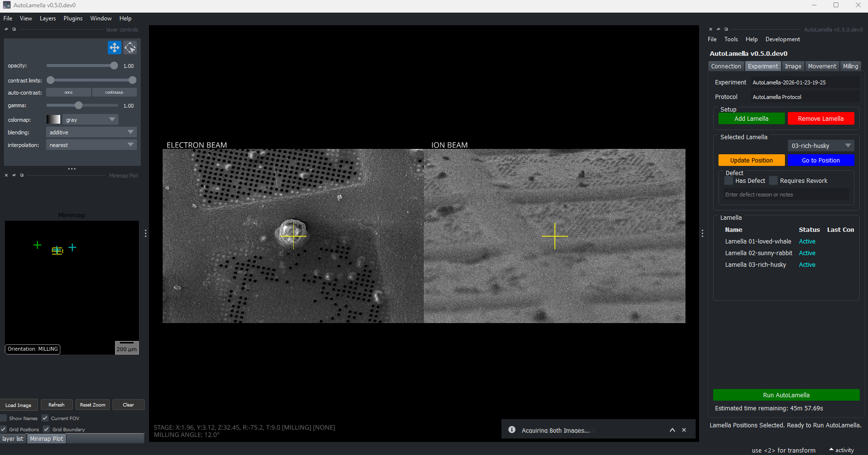The image size is (868, 455).
Task: Uncheck the Current FOV option
Action: (x=45, y=418)
